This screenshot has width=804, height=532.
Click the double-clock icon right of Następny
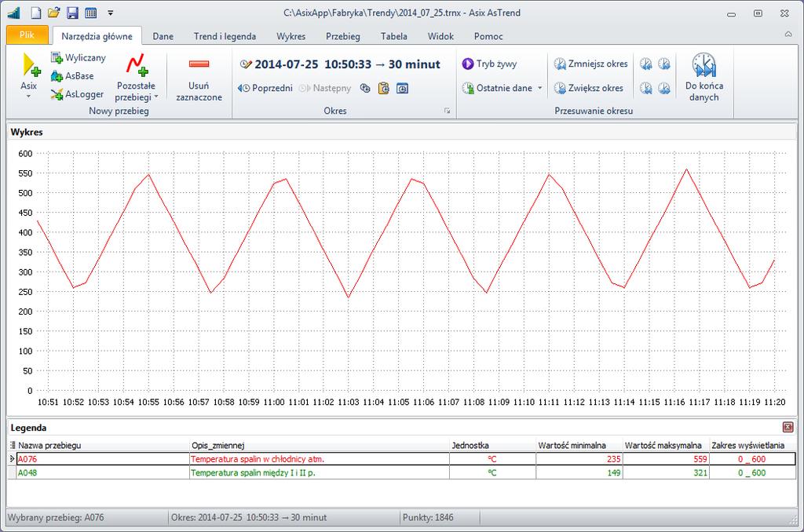[x=365, y=88]
